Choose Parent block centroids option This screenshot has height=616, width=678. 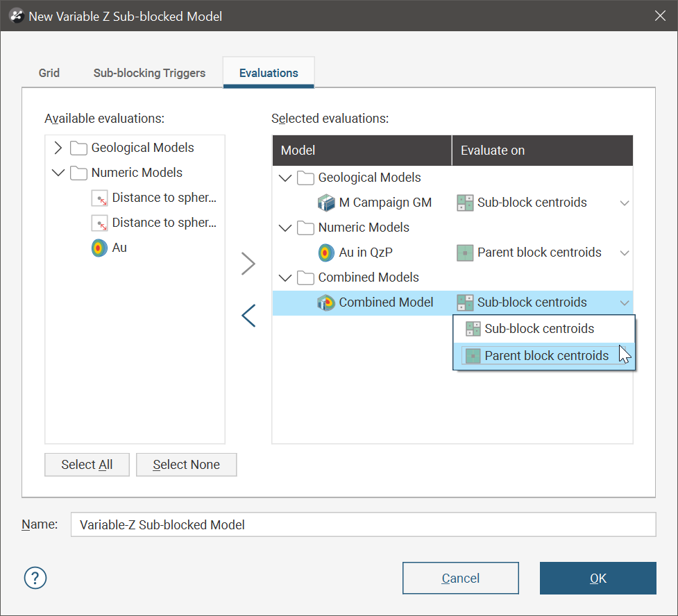545,356
